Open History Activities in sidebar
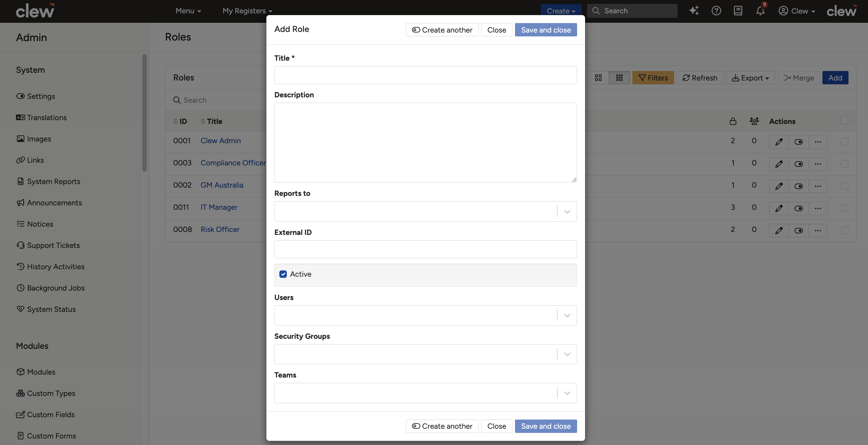Screen dimensions: 868x445 point(50,267)
